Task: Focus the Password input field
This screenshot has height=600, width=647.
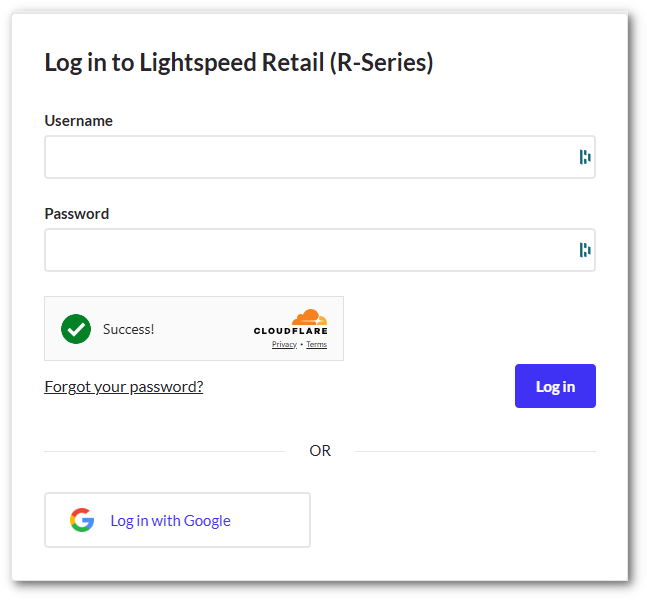Action: [x=305, y=250]
